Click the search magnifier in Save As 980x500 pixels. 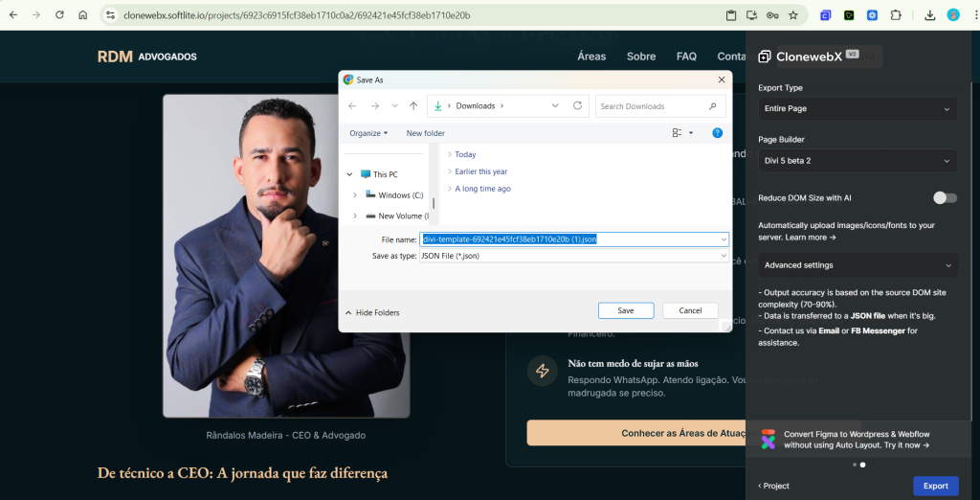point(712,106)
